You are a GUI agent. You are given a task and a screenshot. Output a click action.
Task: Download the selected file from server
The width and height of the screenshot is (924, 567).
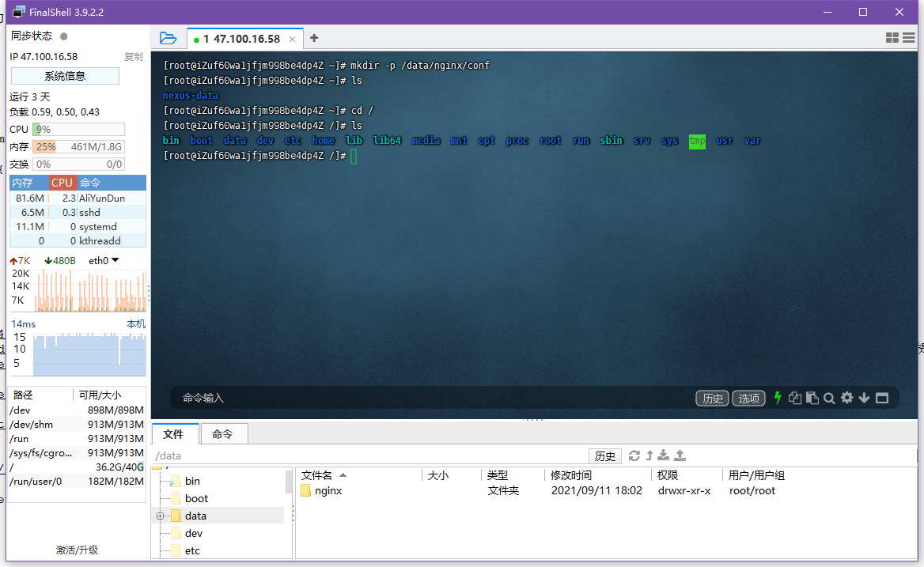pos(664,455)
